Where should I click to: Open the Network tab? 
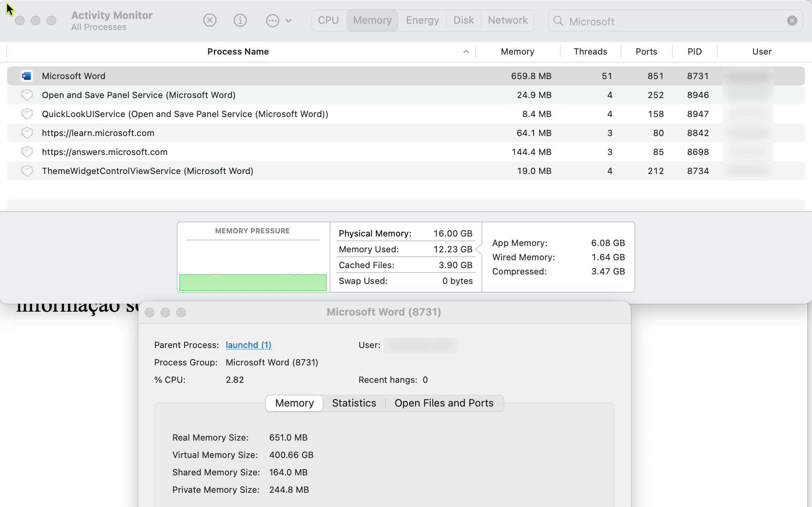[x=508, y=20]
